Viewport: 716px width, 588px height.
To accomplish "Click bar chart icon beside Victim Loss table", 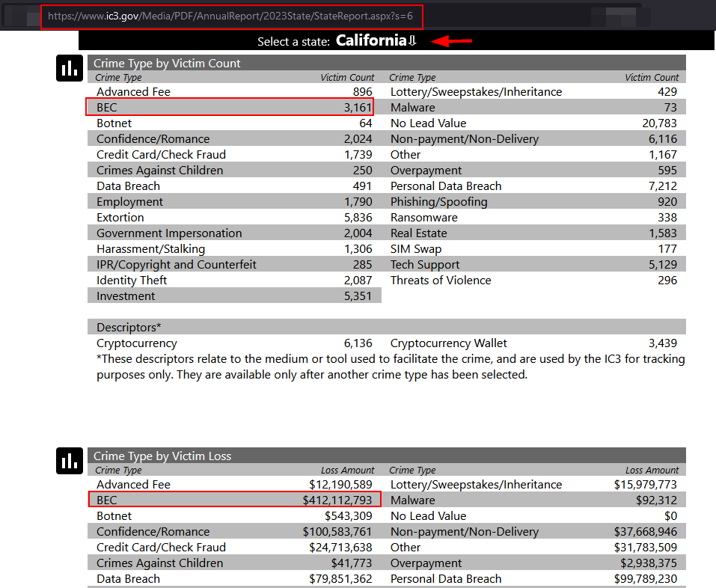I will 70,461.
